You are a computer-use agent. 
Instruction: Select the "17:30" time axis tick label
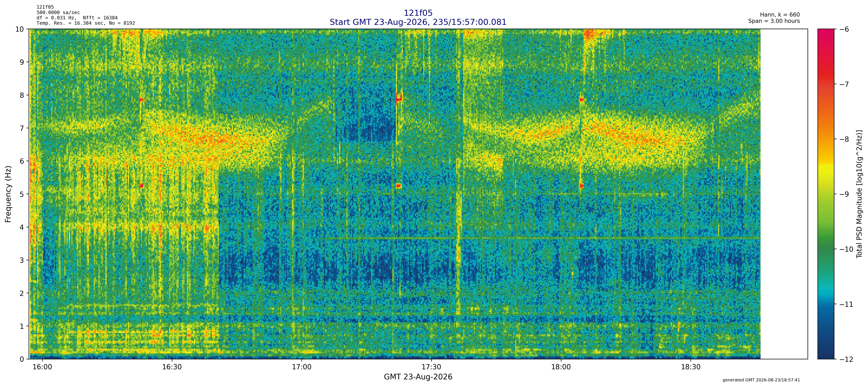coord(431,367)
